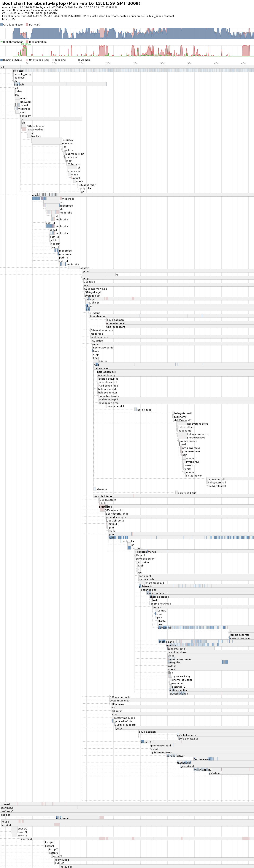Click the Disk throughput legend marker
The height and width of the screenshot is (868, 254).
tap(2, 42)
